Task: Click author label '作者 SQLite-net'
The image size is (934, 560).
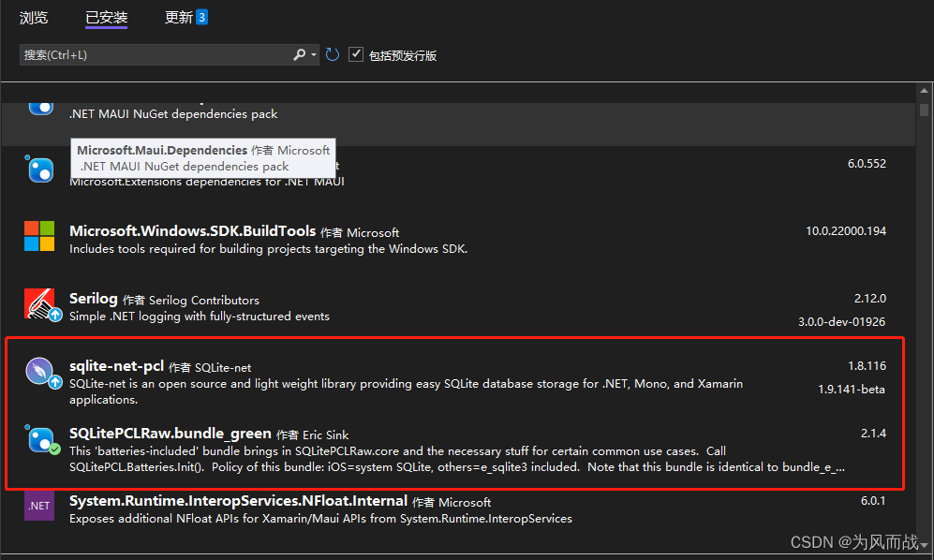Action: pyautogui.click(x=210, y=368)
